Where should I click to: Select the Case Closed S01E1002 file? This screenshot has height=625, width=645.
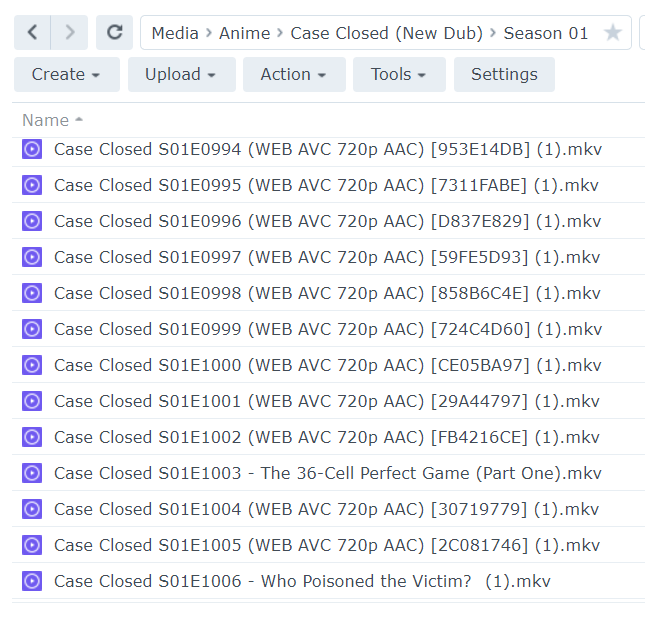[x=327, y=437]
